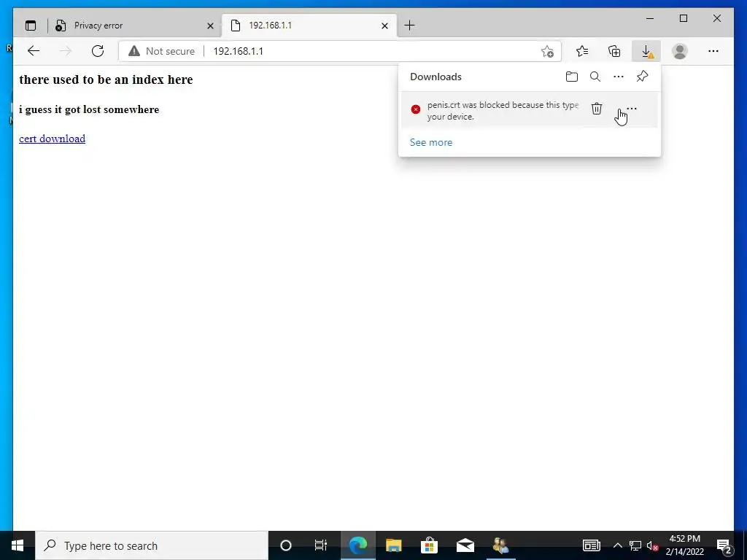This screenshot has height=560, width=747.
Task: Add this page to favorites star icon
Action: click(x=547, y=51)
